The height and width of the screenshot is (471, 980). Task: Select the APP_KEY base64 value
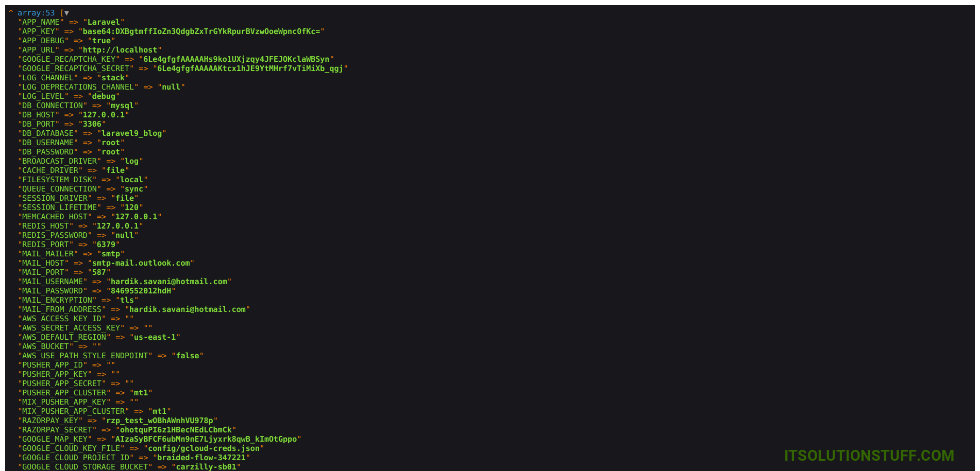(201, 31)
